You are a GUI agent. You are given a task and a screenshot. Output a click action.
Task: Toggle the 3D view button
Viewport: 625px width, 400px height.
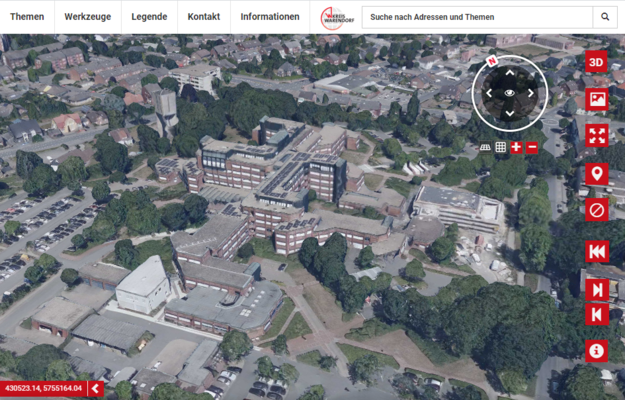click(597, 62)
